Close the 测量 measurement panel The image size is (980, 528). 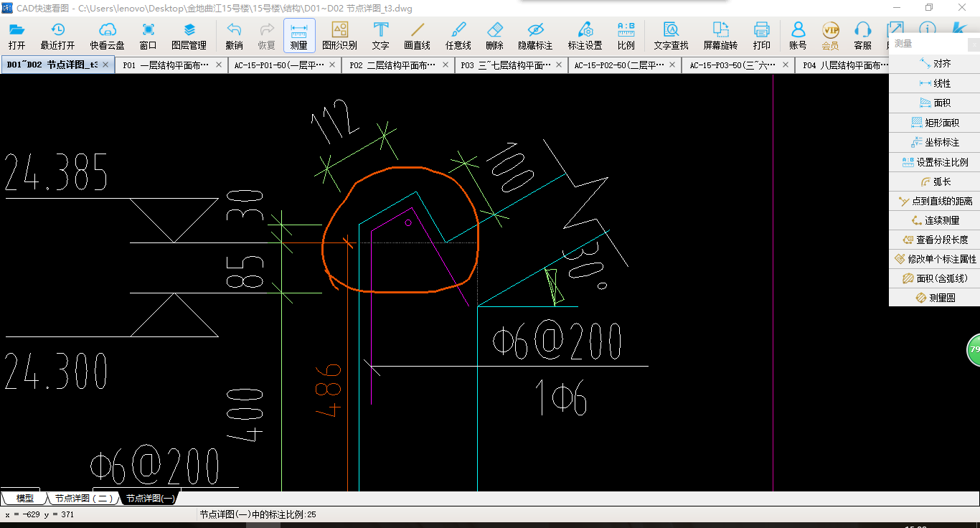tap(974, 44)
